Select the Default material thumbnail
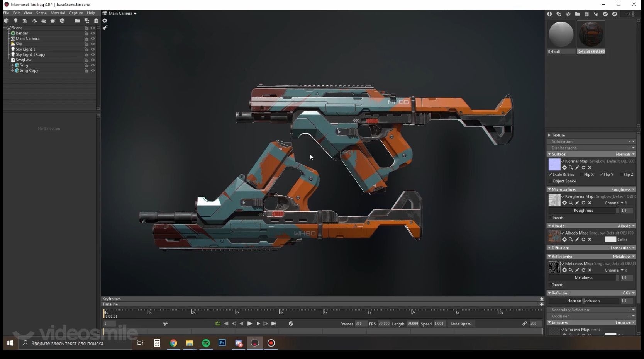This screenshot has height=359, width=644. point(561,34)
